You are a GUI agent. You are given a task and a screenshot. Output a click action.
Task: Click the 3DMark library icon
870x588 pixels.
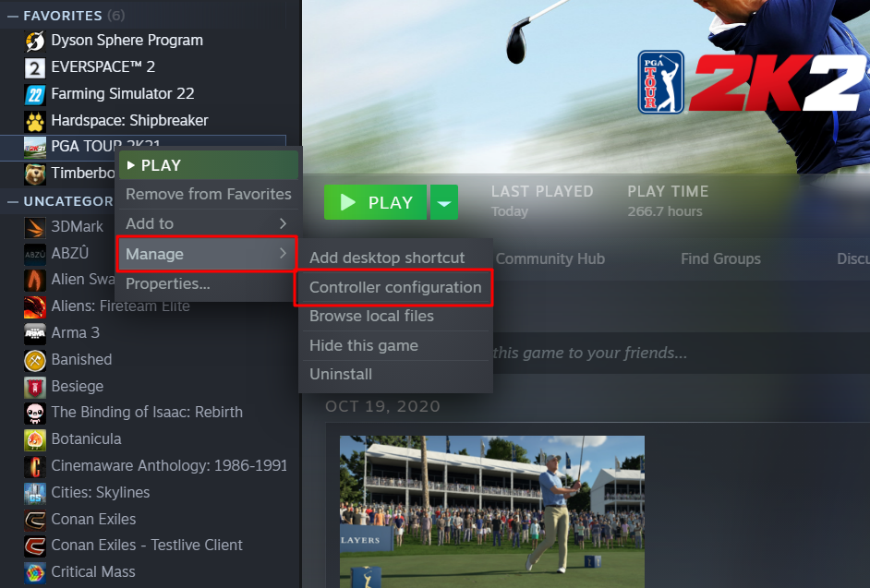tap(35, 227)
